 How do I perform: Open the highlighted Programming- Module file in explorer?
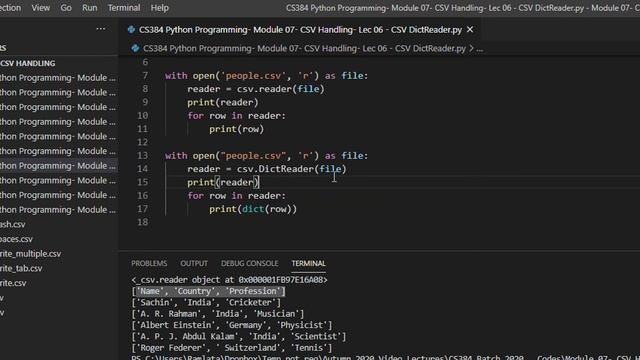(59, 166)
